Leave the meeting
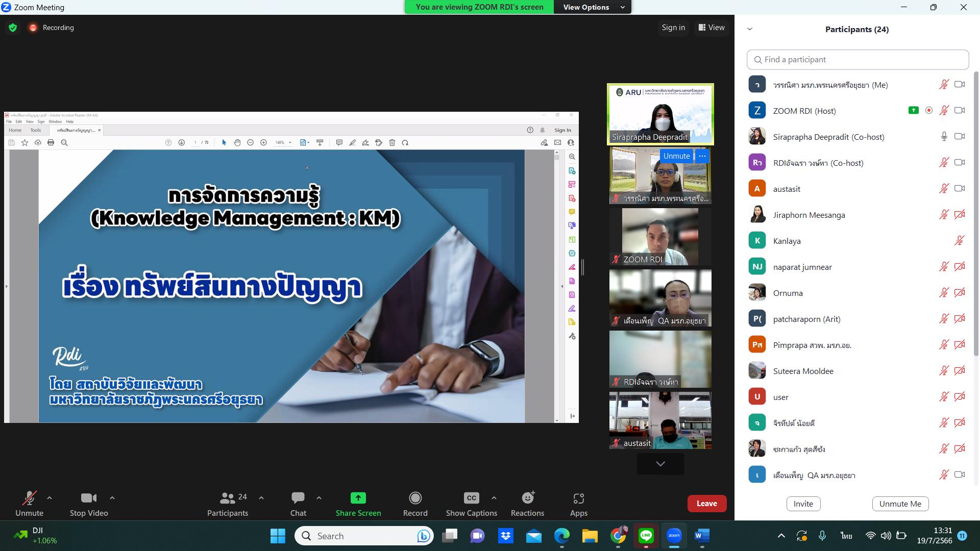The height and width of the screenshot is (551, 980). pyautogui.click(x=707, y=504)
